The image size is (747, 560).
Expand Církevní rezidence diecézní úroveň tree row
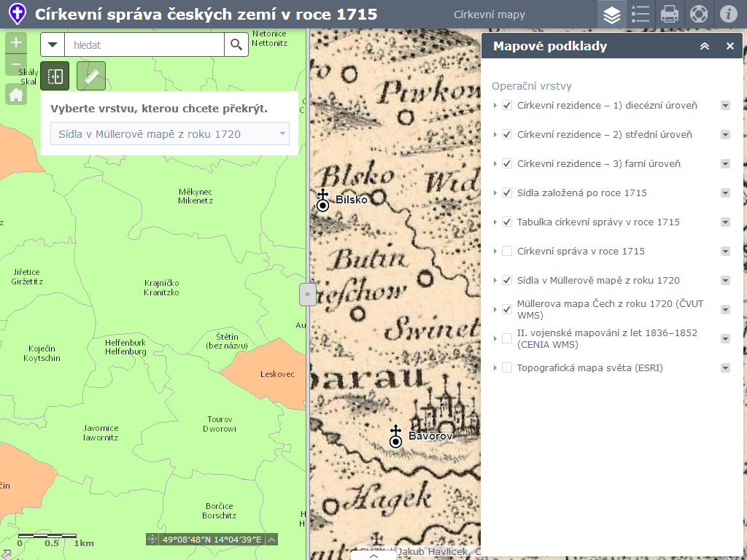tap(495, 105)
